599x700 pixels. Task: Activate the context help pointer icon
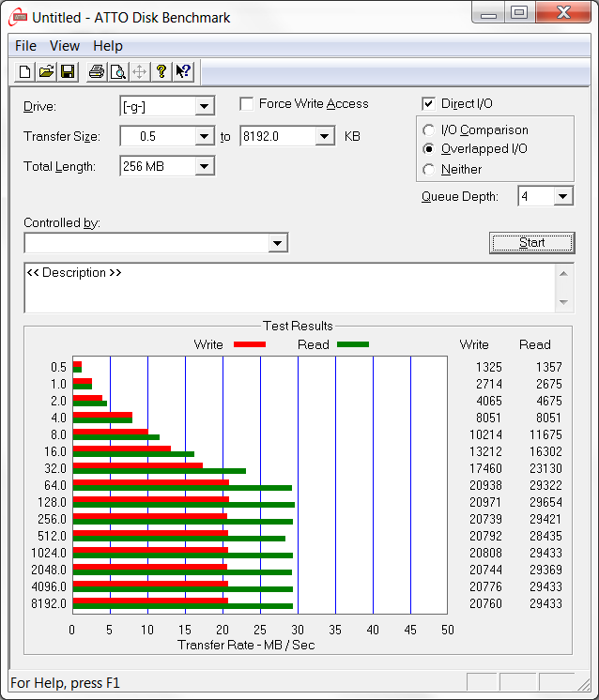(x=183, y=71)
